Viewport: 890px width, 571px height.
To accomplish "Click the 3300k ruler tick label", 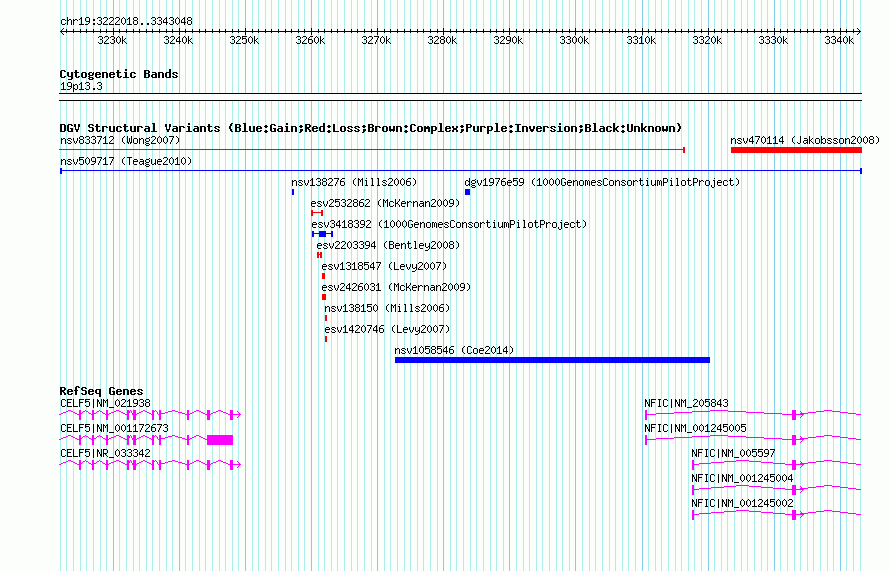I will tap(574, 40).
